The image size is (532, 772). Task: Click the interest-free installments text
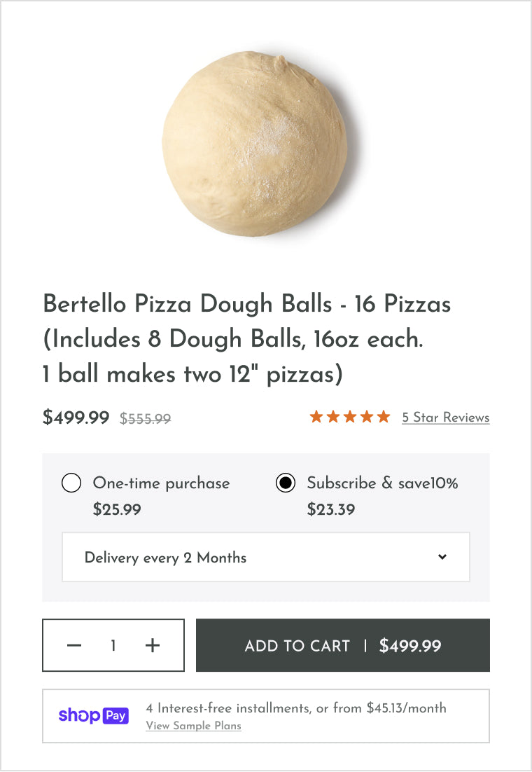point(295,708)
